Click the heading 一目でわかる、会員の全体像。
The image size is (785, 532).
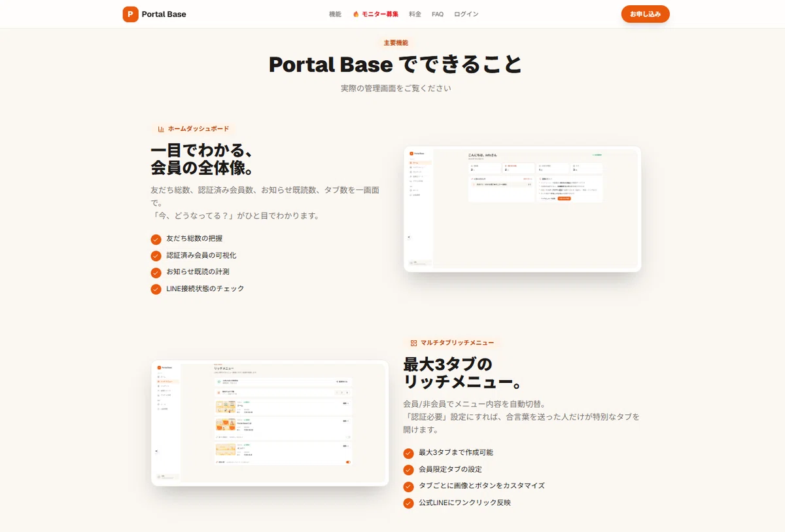pyautogui.click(x=201, y=159)
